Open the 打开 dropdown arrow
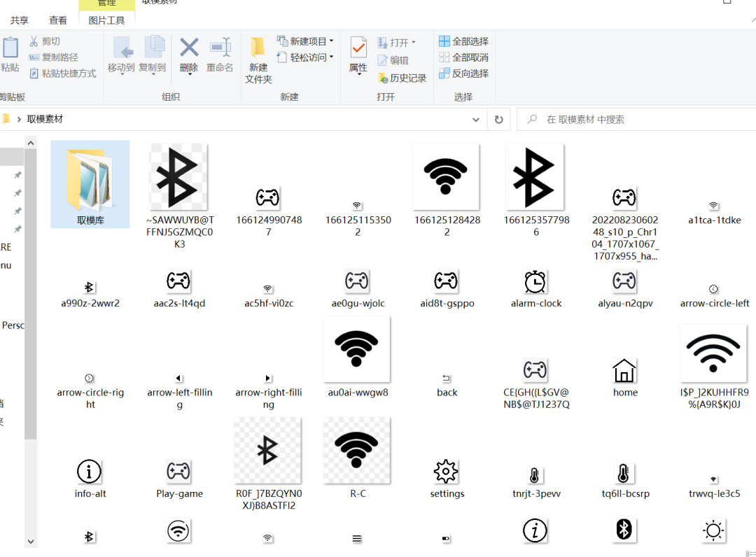 412,41
